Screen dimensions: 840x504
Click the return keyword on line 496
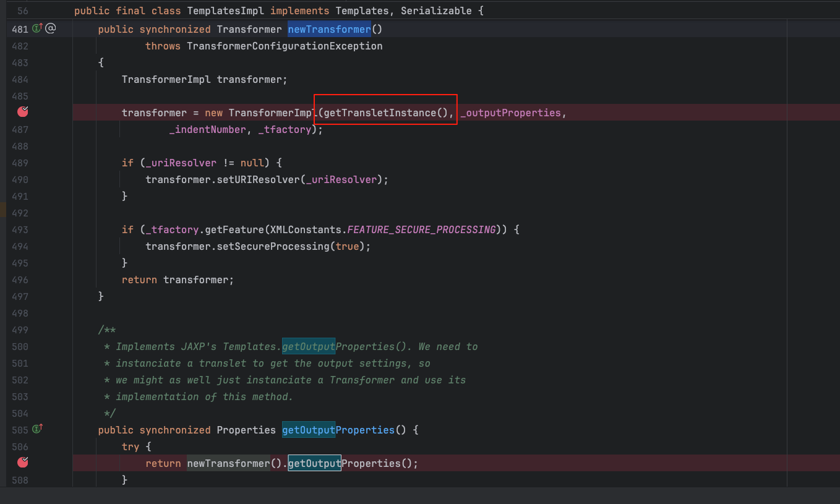pyautogui.click(x=139, y=280)
